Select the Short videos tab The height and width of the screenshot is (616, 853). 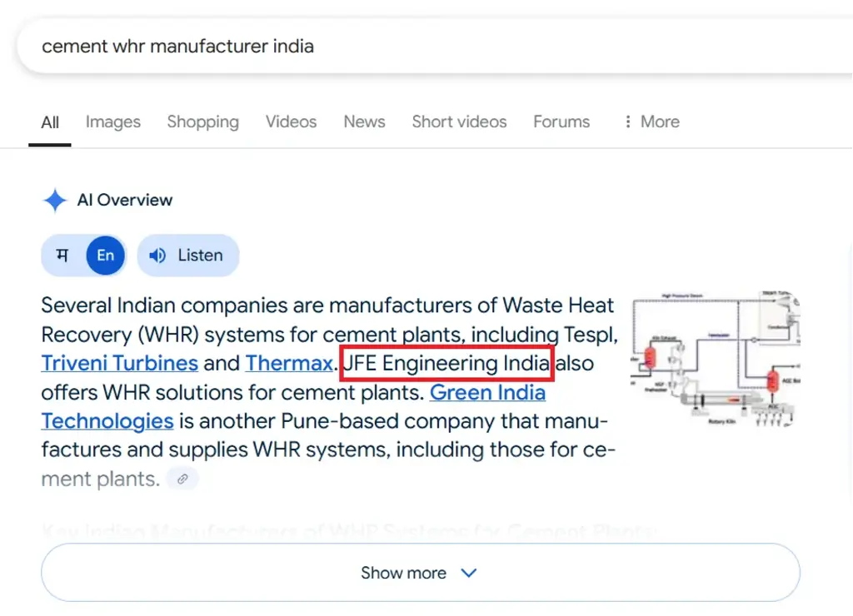pyautogui.click(x=459, y=122)
